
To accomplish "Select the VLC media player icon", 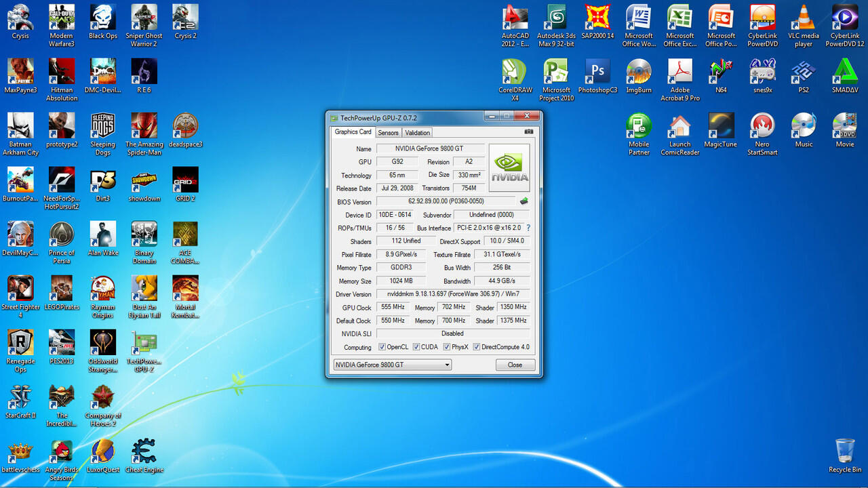I will tap(804, 26).
